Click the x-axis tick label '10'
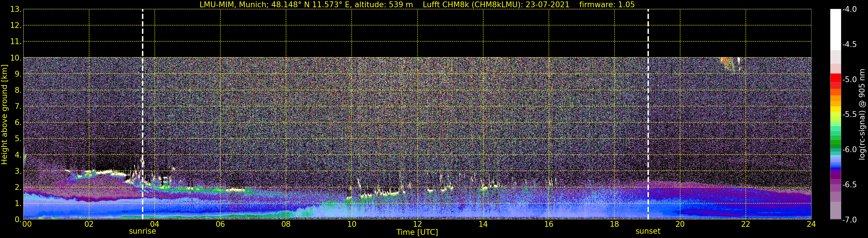Image resolution: width=868 pixels, height=238 pixels. (352, 224)
